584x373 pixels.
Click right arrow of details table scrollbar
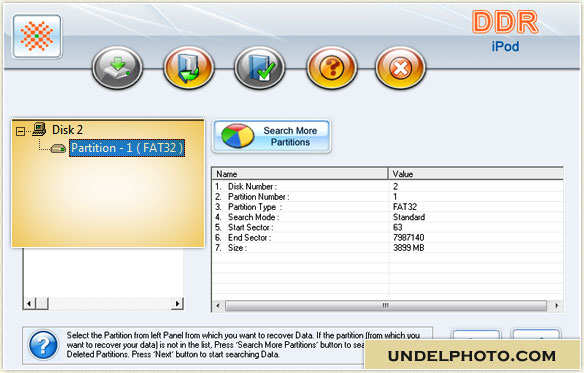click(557, 306)
